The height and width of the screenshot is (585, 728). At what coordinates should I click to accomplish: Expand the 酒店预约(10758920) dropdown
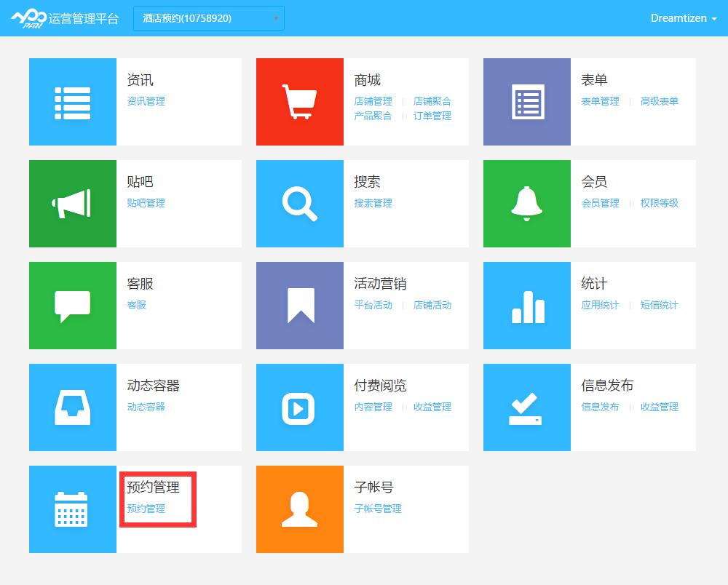[x=209, y=18]
